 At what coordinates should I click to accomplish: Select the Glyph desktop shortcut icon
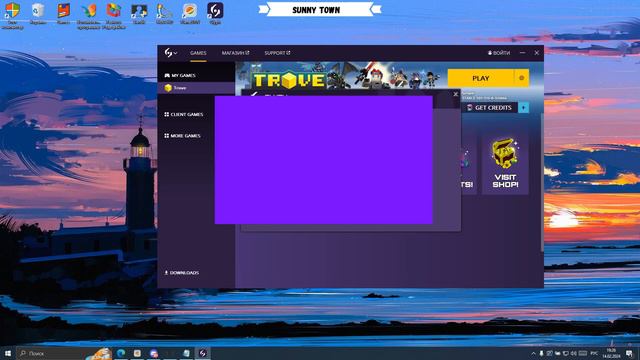click(215, 13)
